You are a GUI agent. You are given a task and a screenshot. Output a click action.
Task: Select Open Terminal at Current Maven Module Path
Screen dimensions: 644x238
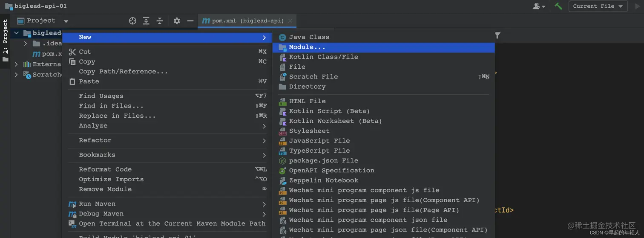(167, 223)
